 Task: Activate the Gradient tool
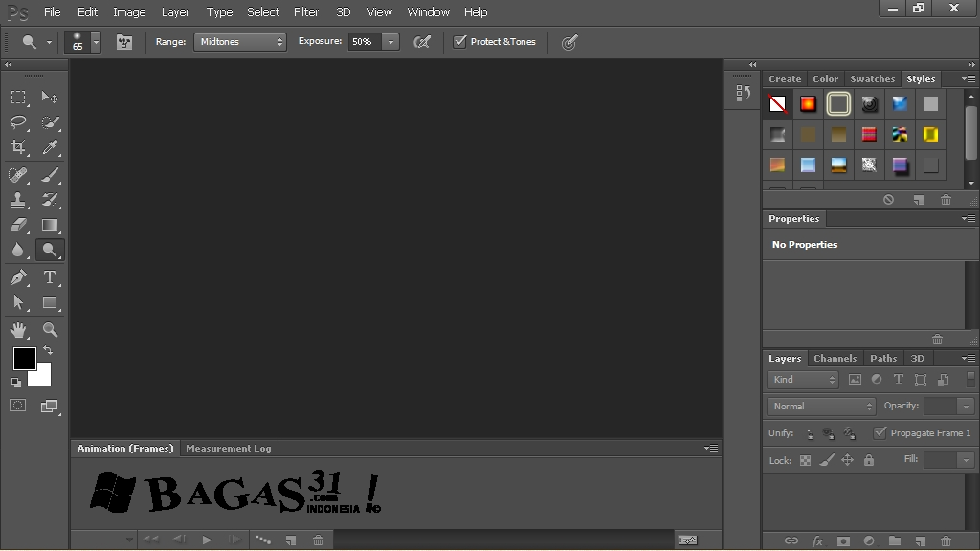point(50,224)
